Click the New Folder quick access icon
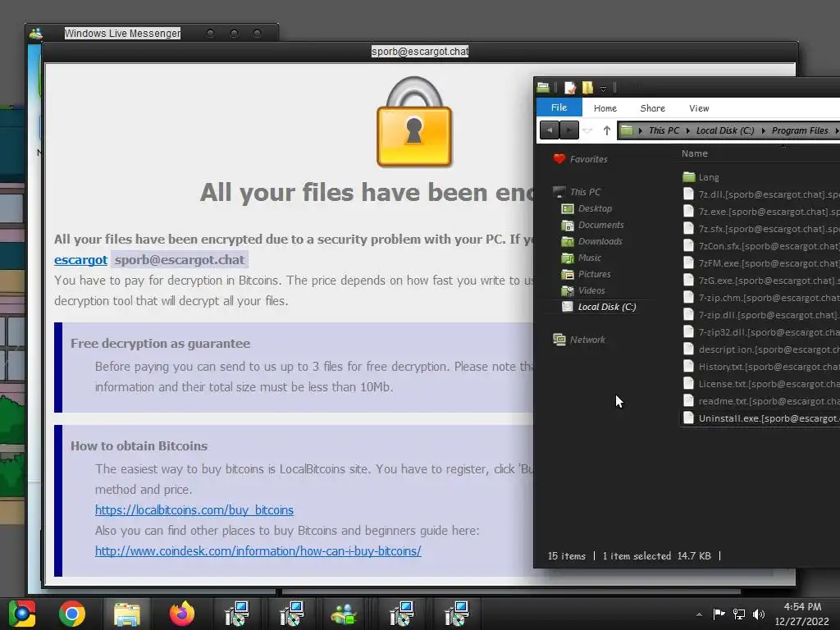This screenshot has width=840, height=630. pyautogui.click(x=587, y=87)
